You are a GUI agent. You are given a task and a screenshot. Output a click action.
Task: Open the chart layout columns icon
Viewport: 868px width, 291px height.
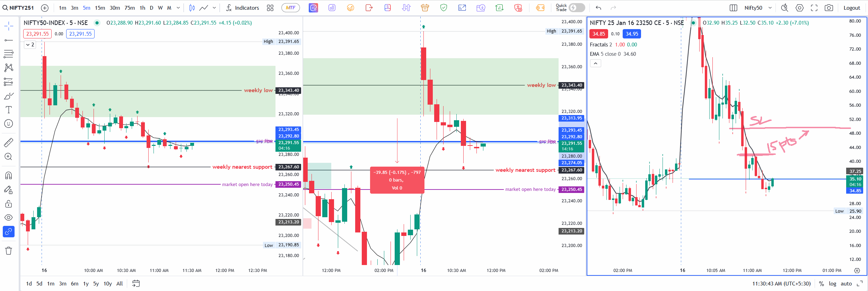coord(733,8)
